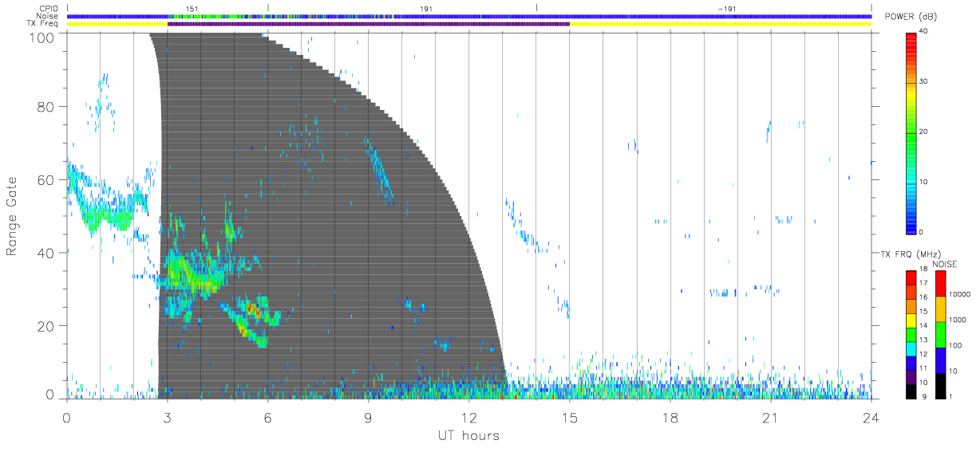Click the CPID value -191
Image resolution: width=980 pixels, height=452 pixels.
(x=726, y=8)
